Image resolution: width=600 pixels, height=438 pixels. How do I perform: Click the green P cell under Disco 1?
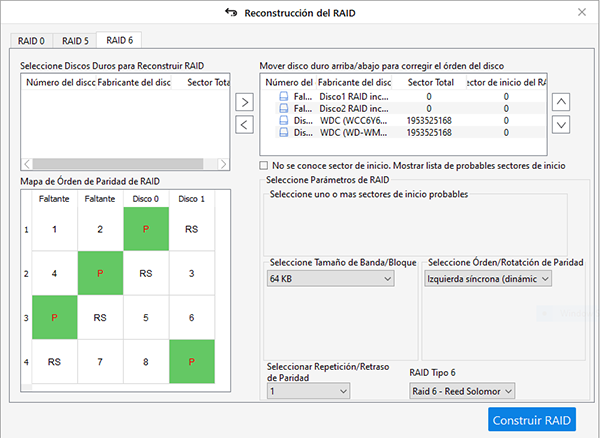tap(192, 361)
